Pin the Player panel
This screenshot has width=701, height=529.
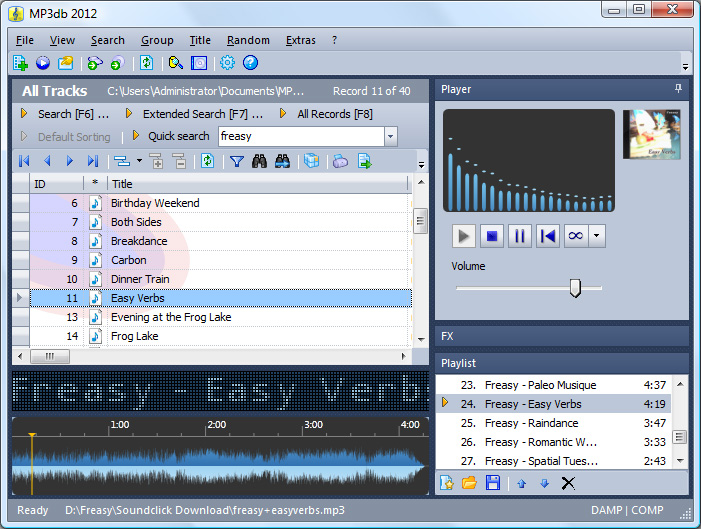pos(679,89)
